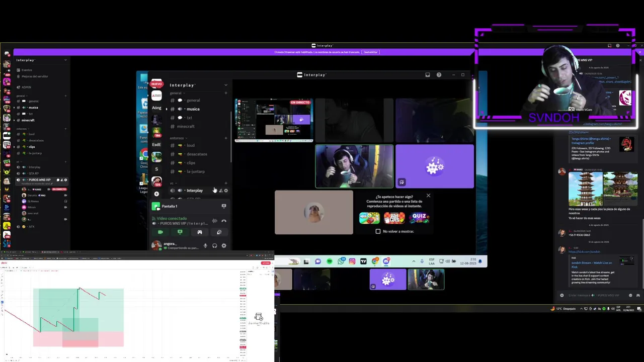Image resolution: width=644 pixels, height=362 pixels.
Task: Toggle deafen headphones beside angora username
Action: pos(214,246)
